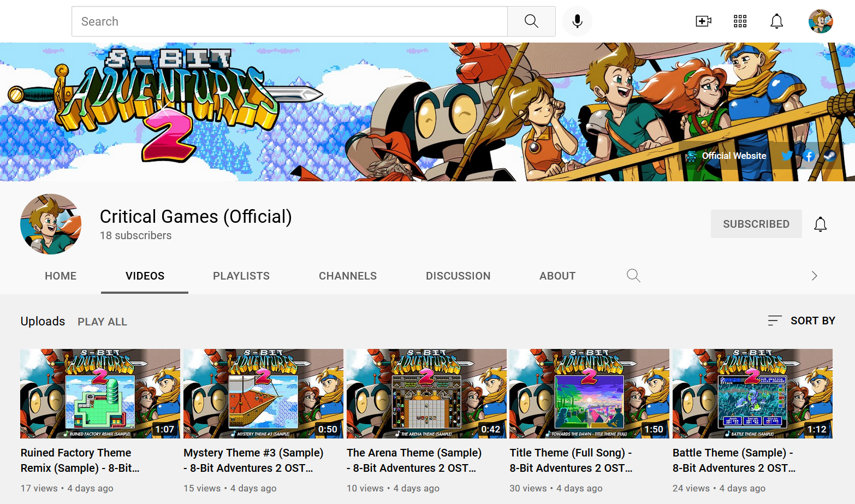
Task: Open the Official Website link
Action: coord(734,156)
